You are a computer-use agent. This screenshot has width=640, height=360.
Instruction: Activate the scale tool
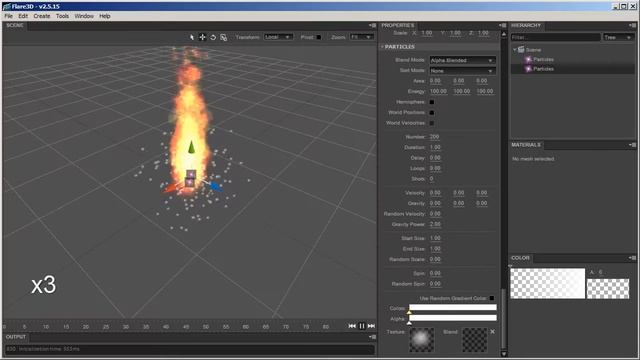pos(224,37)
